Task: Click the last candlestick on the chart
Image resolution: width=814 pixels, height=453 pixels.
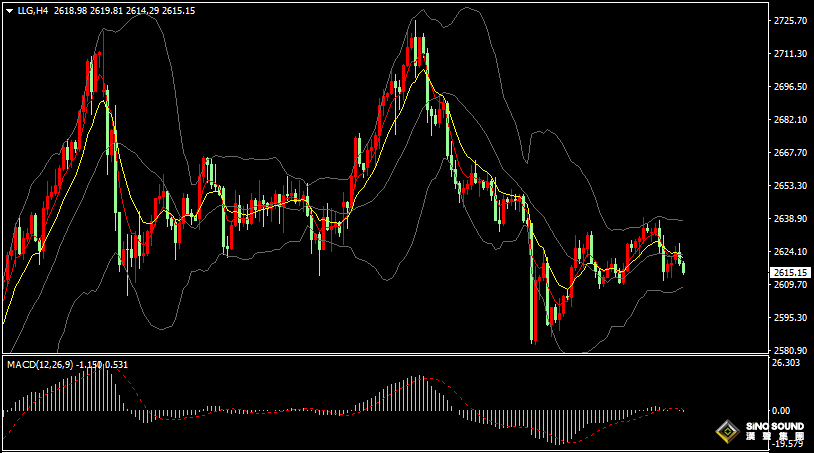Action: tap(684, 266)
